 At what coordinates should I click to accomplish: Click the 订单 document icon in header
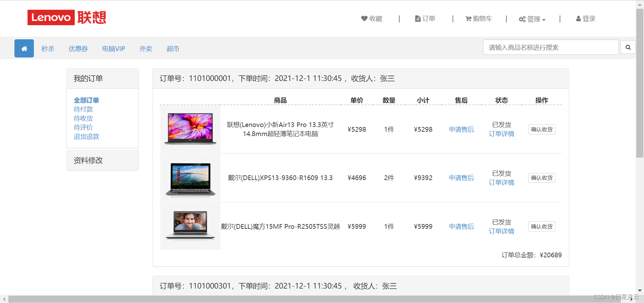418,18
